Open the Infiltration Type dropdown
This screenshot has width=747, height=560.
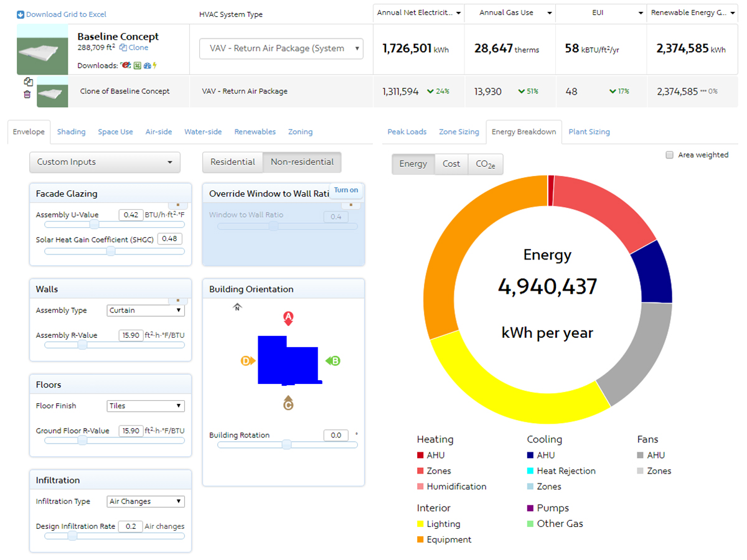point(146,502)
